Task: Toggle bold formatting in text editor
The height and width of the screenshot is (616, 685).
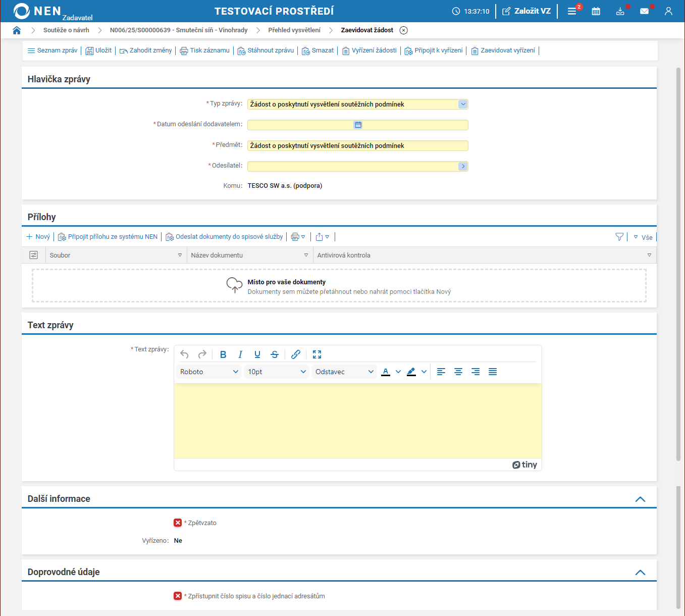Action: [x=223, y=354]
